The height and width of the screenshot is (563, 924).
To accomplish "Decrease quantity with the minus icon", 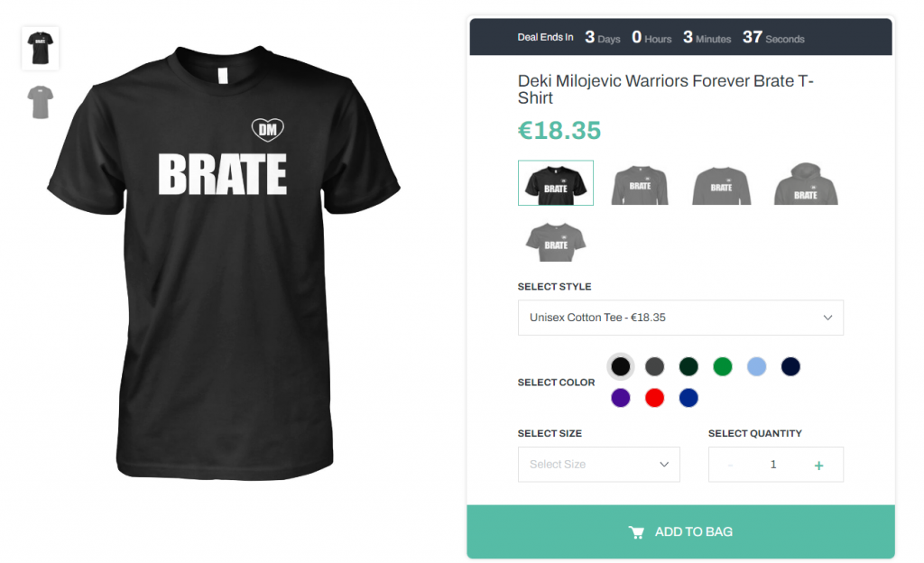I will pyautogui.click(x=730, y=465).
